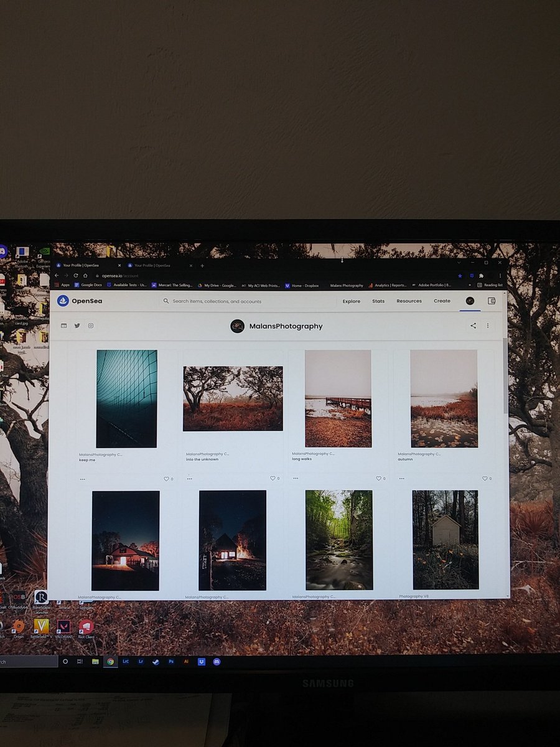Screen dimensions: 560x747
Task: Open Windows Task View from the taskbar
Action: pyautogui.click(x=80, y=662)
